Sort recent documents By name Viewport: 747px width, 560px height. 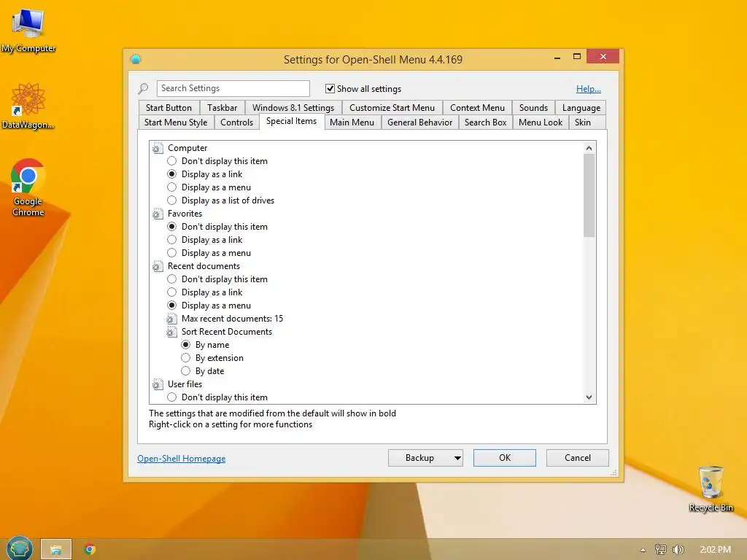coord(186,345)
